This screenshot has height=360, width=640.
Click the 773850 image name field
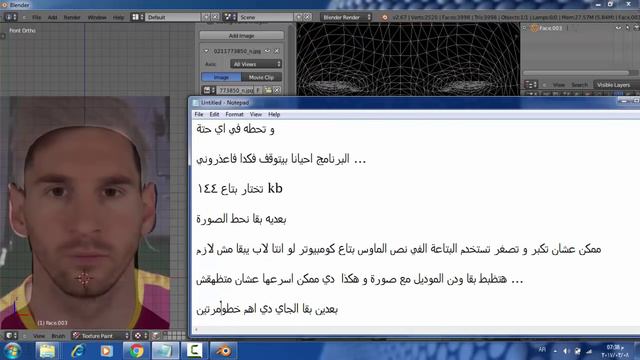pyautogui.click(x=236, y=90)
